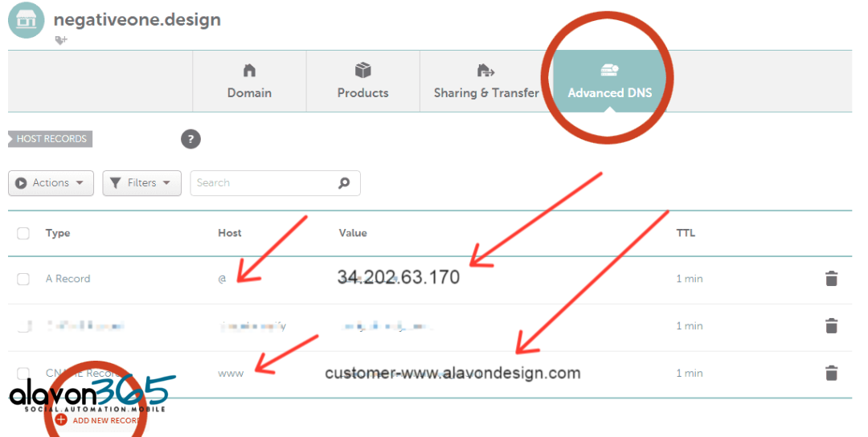Image resolution: width=868 pixels, height=437 pixels.
Task: Click the HOST RECORDS section label
Action: pos(51,139)
